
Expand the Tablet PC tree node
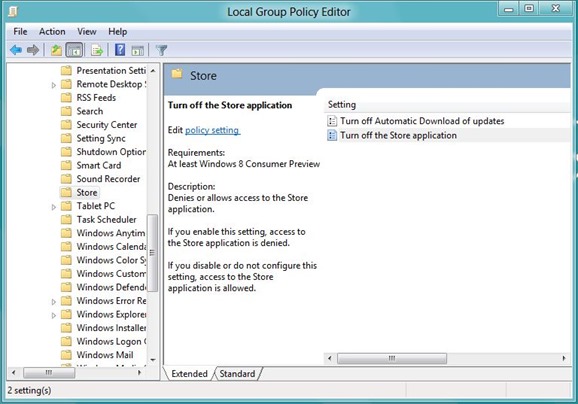(54, 207)
